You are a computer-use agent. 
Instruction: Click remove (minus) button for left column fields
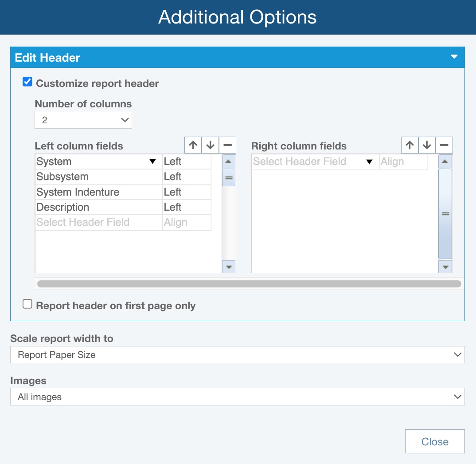tap(227, 145)
